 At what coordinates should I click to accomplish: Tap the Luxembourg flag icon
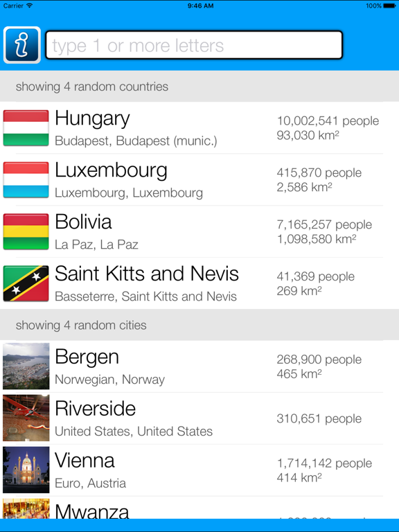(26, 180)
